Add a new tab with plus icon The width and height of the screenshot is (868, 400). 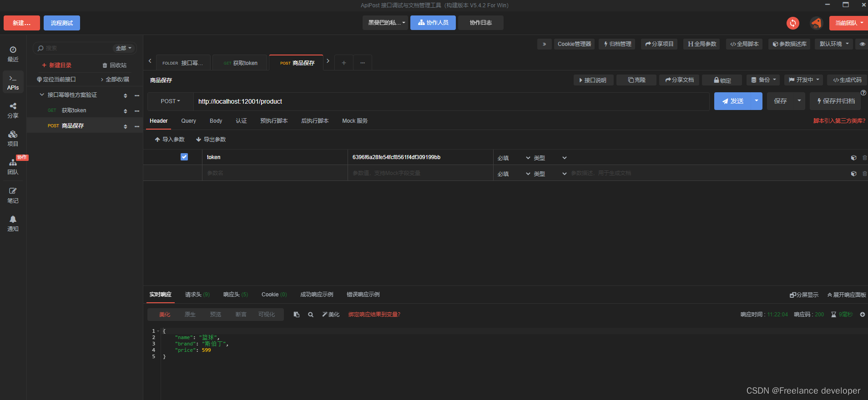pyautogui.click(x=344, y=63)
